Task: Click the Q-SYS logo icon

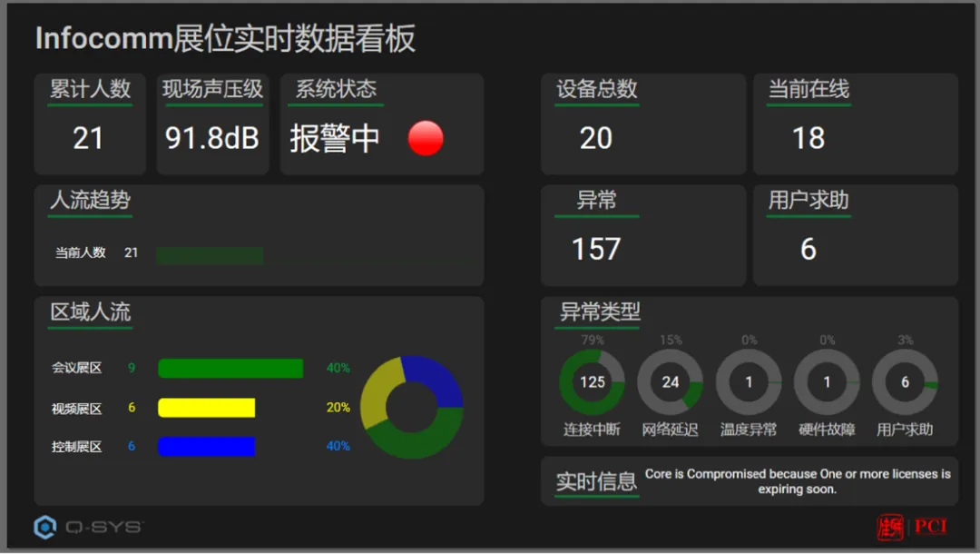Action: pyautogui.click(x=45, y=527)
